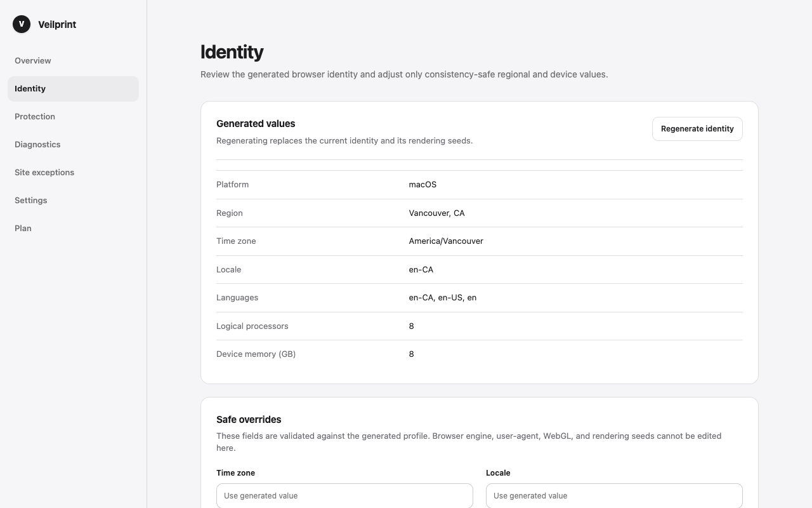The image size is (812, 508).
Task: Click the Generated values heading
Action: tap(256, 124)
